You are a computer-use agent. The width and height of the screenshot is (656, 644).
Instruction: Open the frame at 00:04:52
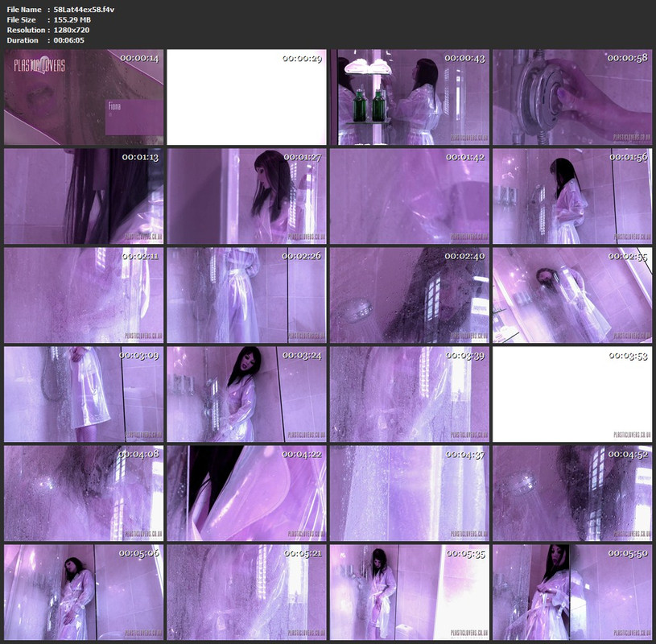point(572,493)
